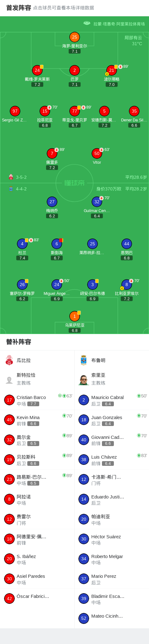This screenshot has height=644, width=149.
Task: Tap captain number 21 波尔蒂略 circle
Action: [112, 70]
